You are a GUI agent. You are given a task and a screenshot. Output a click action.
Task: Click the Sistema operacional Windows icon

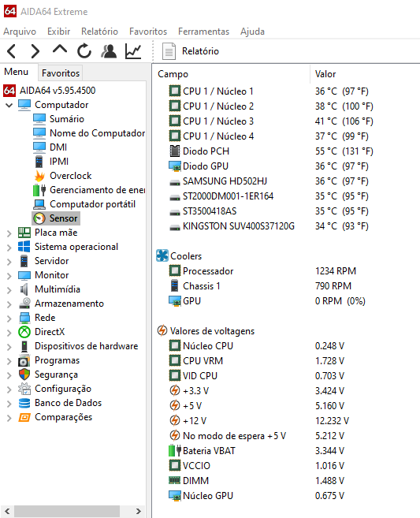pos(24,247)
